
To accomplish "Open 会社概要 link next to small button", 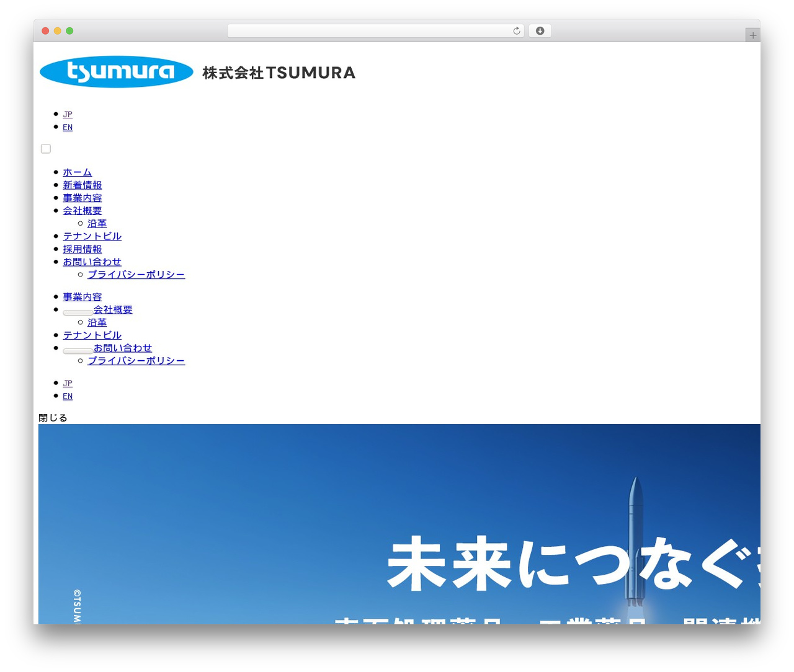I will 113,309.
